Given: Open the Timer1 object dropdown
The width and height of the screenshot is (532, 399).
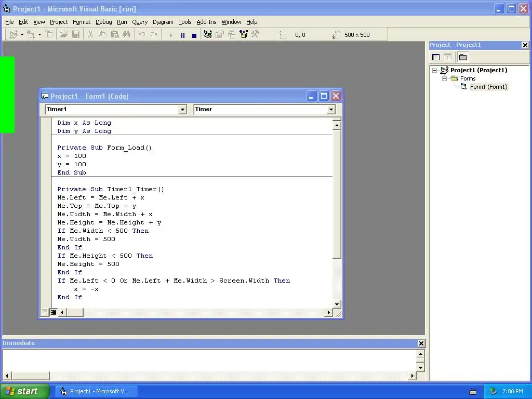Looking at the screenshot, I should coord(182,109).
